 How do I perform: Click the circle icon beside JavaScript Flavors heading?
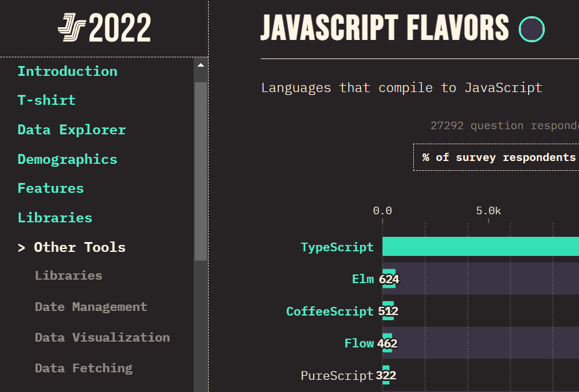click(x=531, y=29)
